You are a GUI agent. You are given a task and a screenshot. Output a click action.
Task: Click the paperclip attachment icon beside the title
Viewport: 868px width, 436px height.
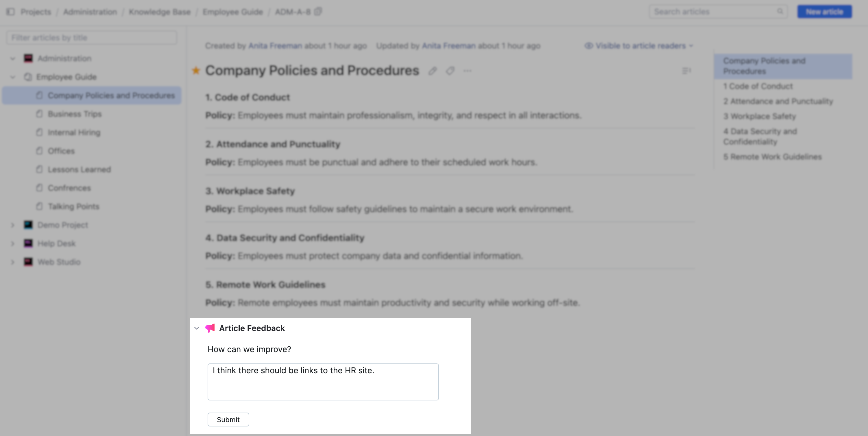[433, 71]
